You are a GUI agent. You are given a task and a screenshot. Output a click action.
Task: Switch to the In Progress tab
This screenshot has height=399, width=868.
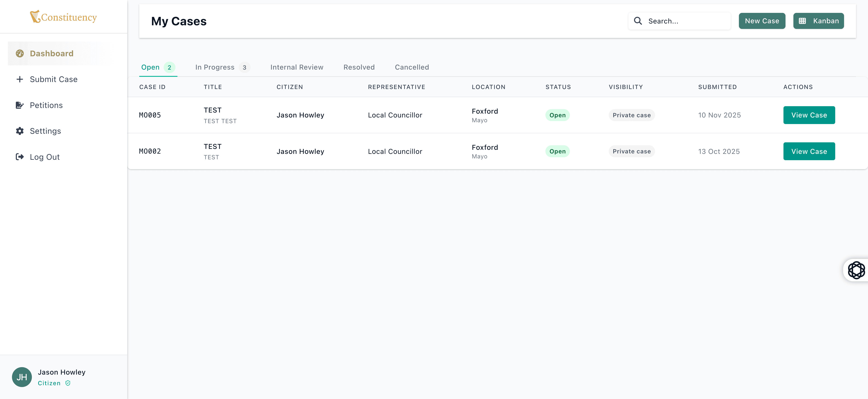pyautogui.click(x=215, y=67)
